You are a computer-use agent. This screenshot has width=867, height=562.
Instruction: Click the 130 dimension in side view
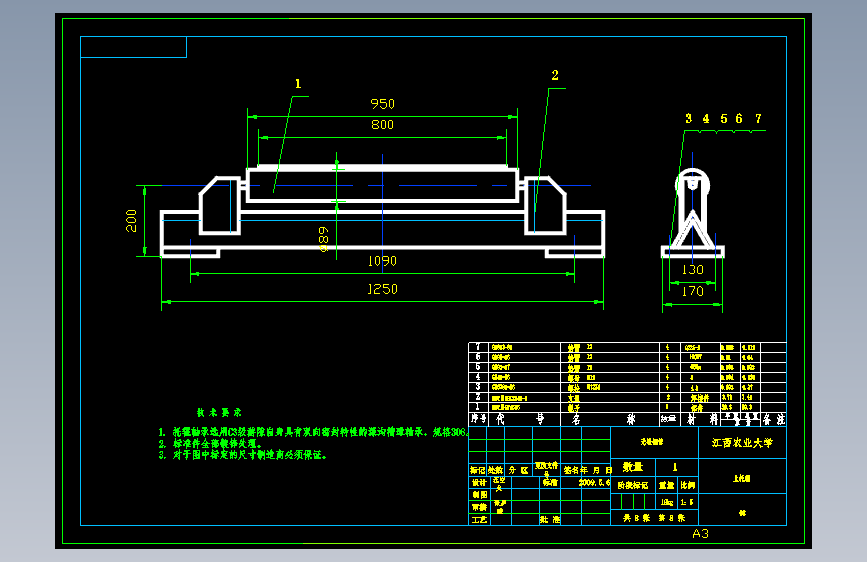pos(692,269)
